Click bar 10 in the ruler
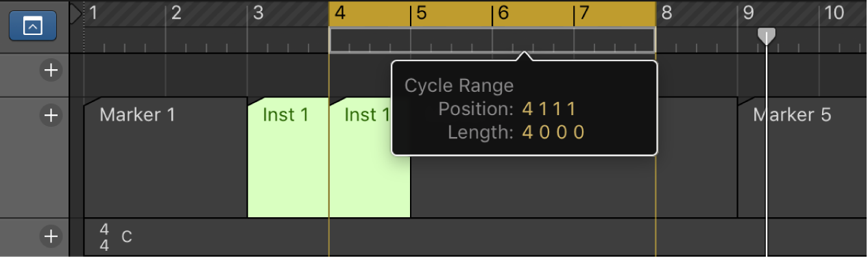Image resolution: width=868 pixels, height=257 pixels. [x=834, y=12]
